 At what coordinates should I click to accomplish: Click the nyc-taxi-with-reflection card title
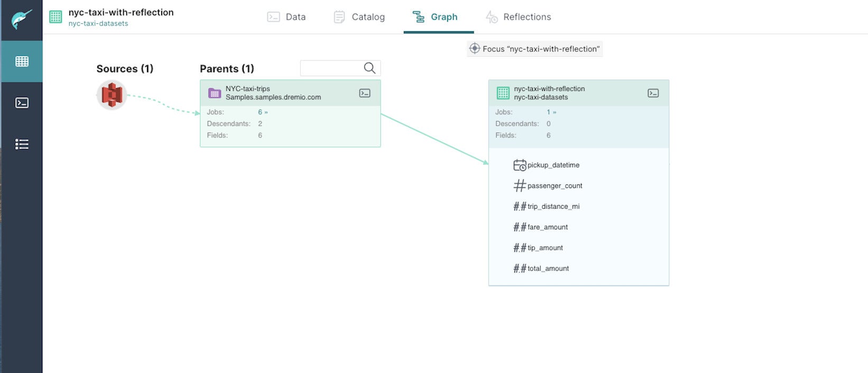point(549,89)
